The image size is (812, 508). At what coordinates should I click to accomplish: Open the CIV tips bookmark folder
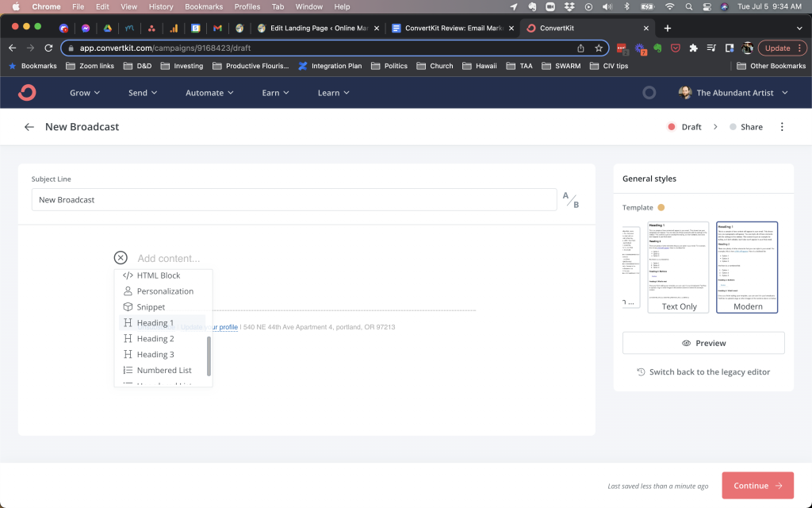coord(609,66)
